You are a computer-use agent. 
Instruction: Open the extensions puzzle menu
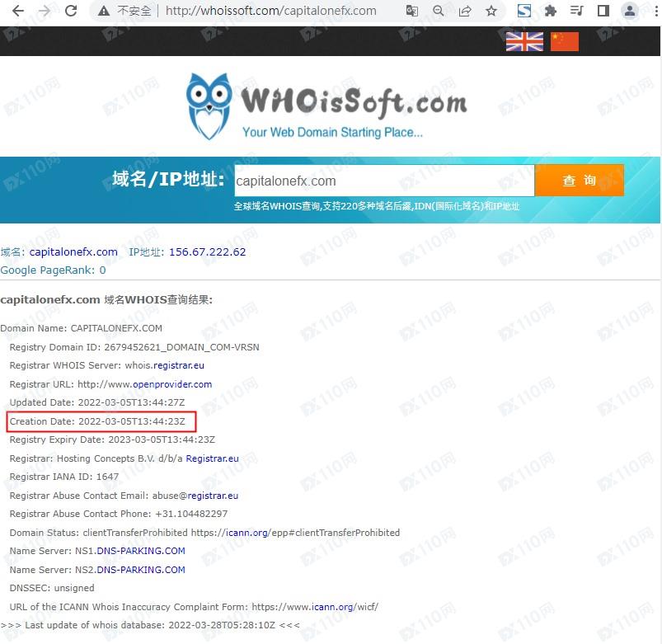pos(550,11)
